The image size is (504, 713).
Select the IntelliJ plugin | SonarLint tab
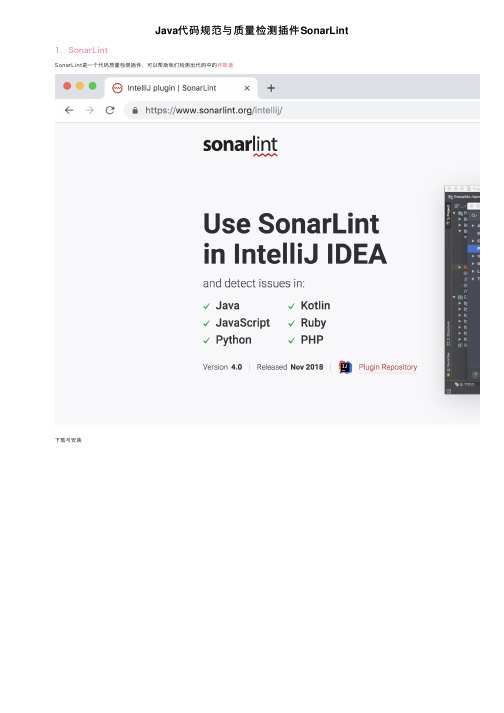pyautogui.click(x=181, y=88)
